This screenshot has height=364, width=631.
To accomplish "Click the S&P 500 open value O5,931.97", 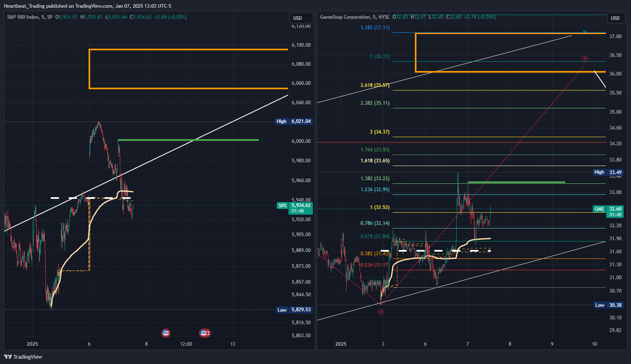I will click(66, 17).
